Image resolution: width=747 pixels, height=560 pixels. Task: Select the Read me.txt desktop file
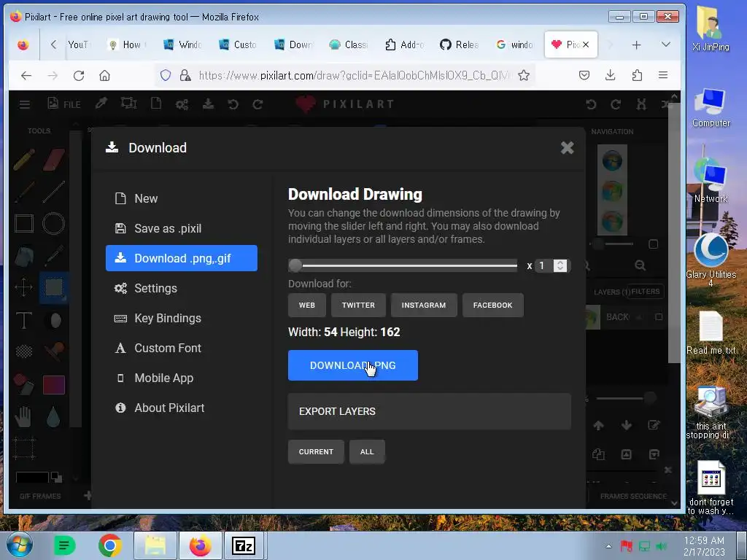click(x=711, y=332)
